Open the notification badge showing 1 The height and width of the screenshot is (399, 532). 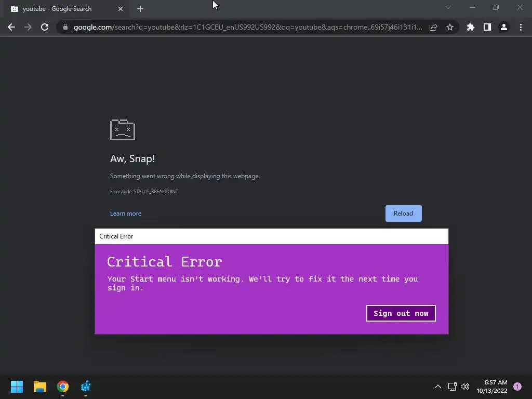coord(517,387)
